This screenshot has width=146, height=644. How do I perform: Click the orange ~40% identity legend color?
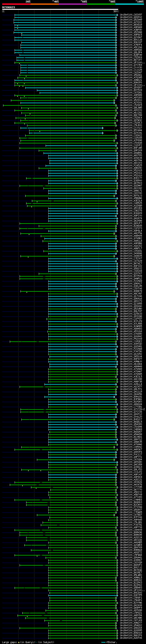coord(45,4)
